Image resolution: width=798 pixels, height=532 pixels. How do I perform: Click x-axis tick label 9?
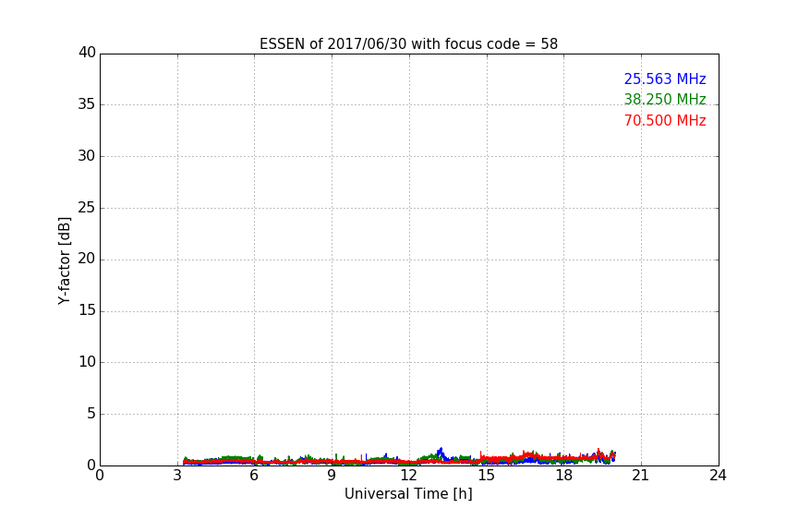coord(332,476)
